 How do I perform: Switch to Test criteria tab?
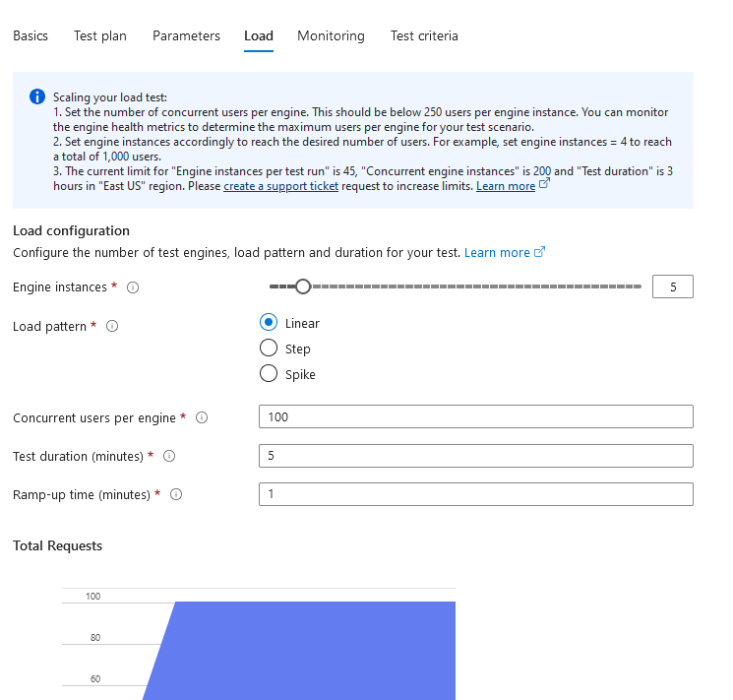coord(424,36)
